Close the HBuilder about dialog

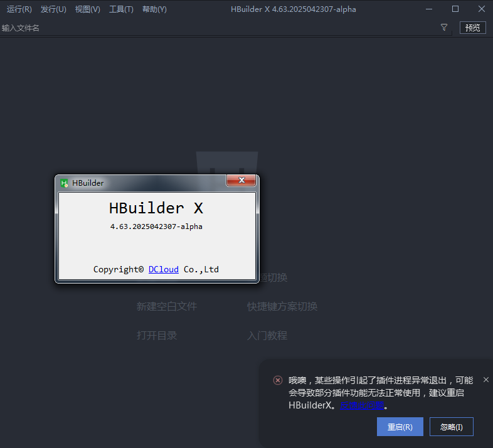[x=241, y=180]
